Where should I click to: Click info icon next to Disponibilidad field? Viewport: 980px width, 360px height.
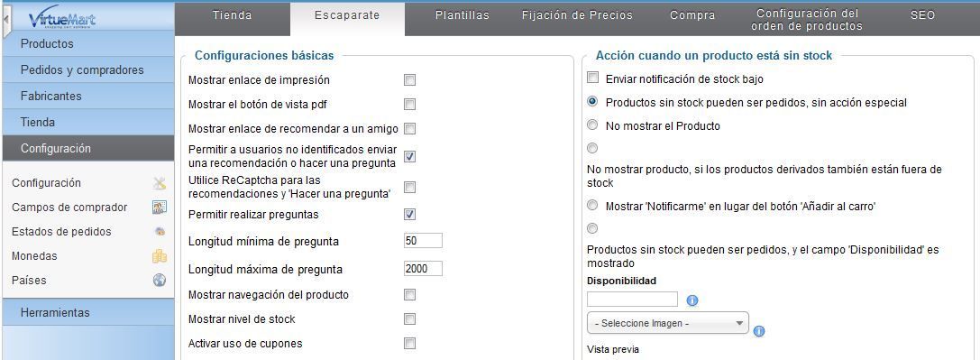(691, 300)
